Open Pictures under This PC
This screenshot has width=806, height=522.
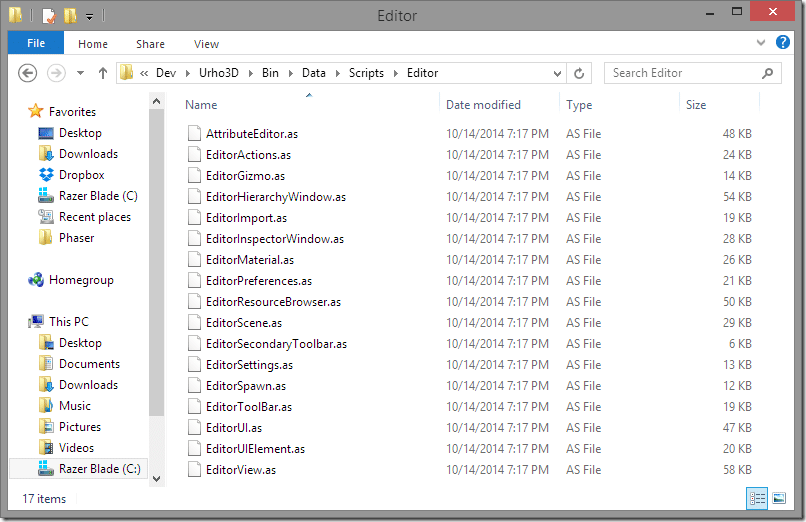(x=80, y=427)
